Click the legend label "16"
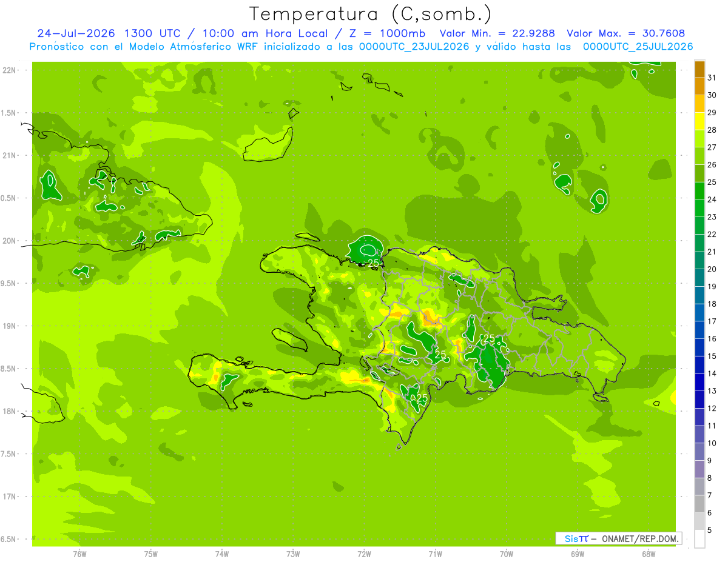This screenshot has width=728, height=562. click(x=712, y=339)
